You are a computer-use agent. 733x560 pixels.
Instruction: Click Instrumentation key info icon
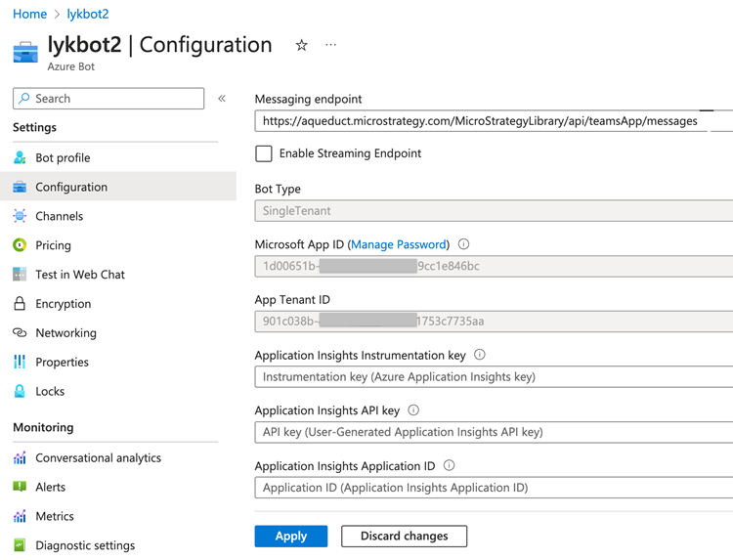click(x=479, y=355)
